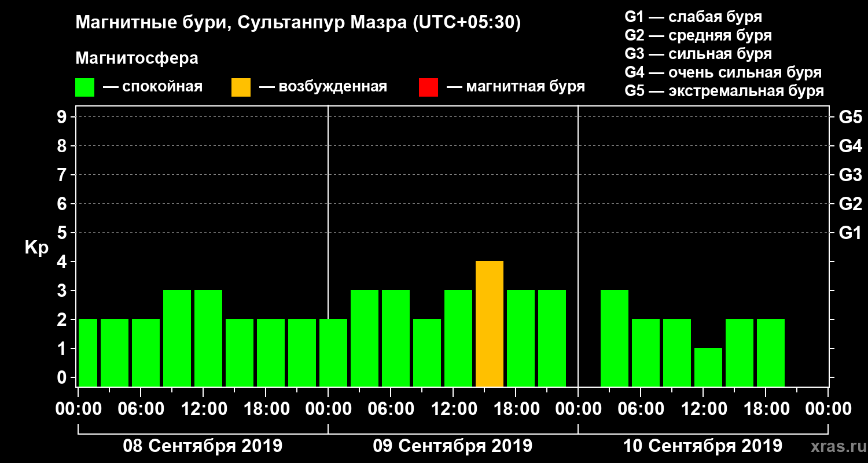Click the green 'спокойная' legend swatch
The width and height of the screenshot is (868, 463).
pyautogui.click(x=84, y=87)
